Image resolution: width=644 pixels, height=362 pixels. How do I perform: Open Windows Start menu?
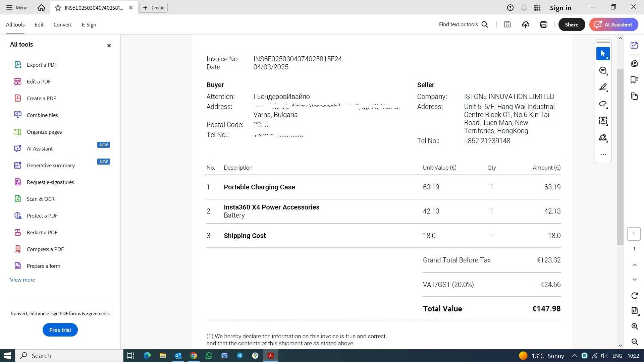7,356
